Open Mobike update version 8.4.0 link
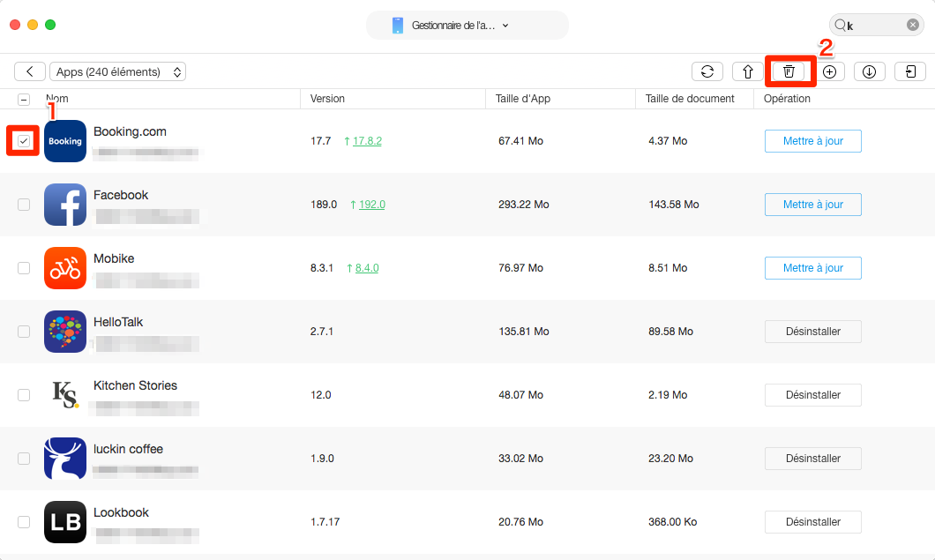The height and width of the screenshot is (560, 935). click(x=366, y=268)
